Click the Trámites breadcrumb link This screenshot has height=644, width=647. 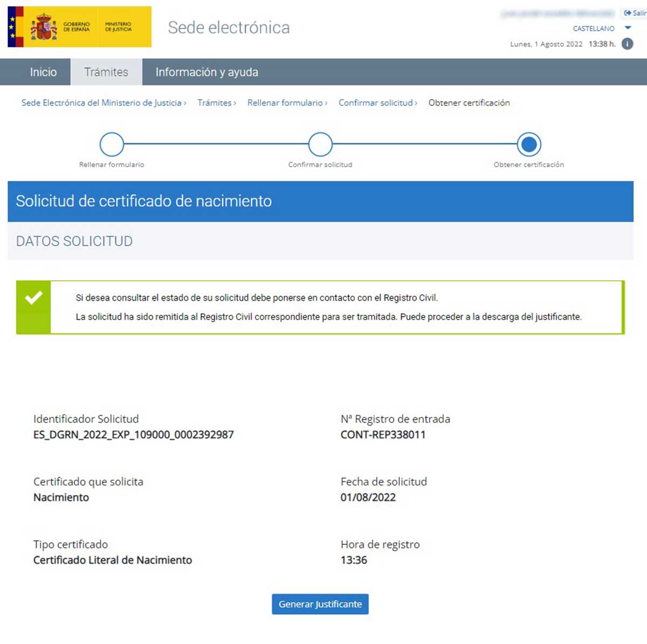tap(215, 103)
